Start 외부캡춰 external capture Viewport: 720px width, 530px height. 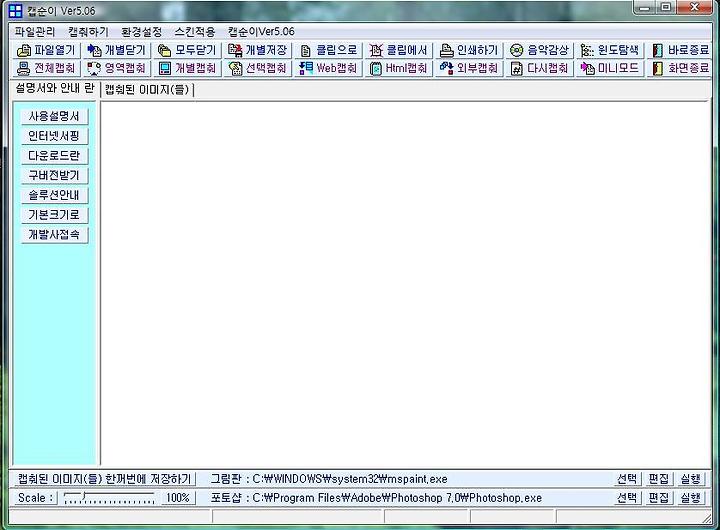coord(469,68)
